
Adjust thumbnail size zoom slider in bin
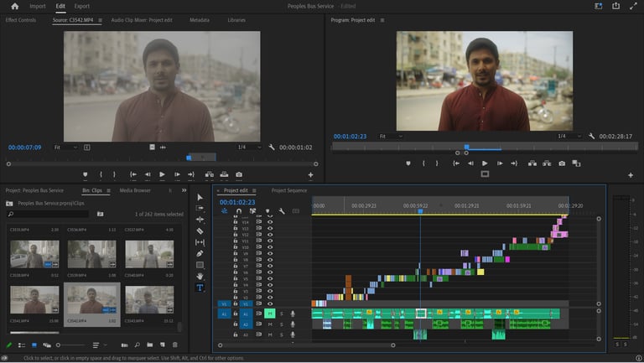70,345
